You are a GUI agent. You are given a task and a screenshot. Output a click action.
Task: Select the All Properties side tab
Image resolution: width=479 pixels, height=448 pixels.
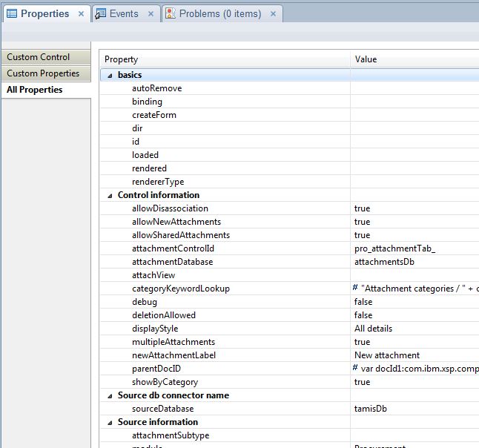35,90
